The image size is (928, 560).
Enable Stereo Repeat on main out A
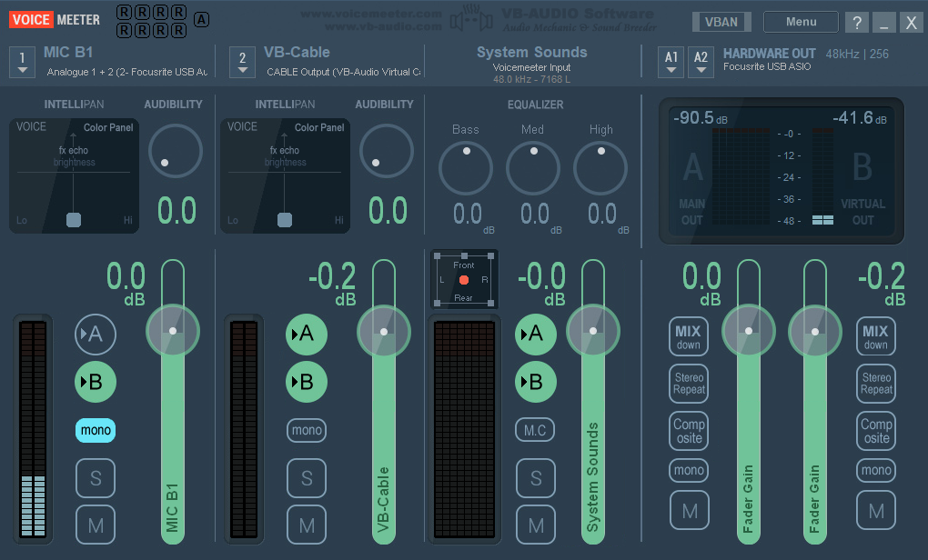(x=689, y=384)
